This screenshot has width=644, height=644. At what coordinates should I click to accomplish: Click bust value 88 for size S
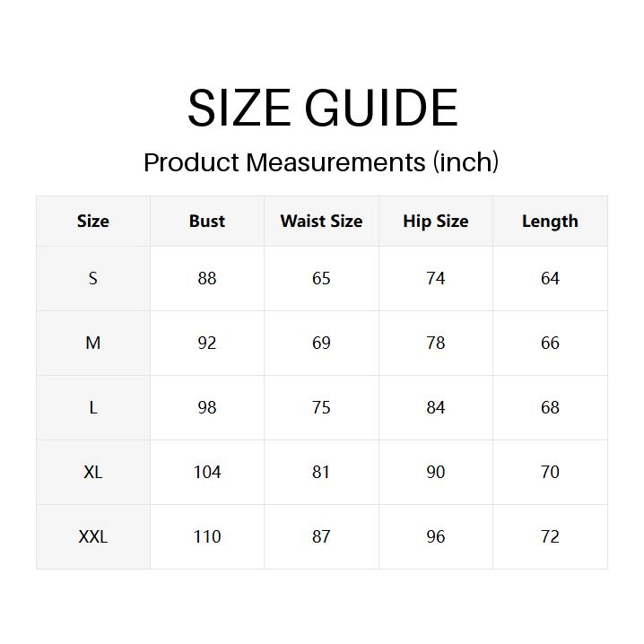207,278
